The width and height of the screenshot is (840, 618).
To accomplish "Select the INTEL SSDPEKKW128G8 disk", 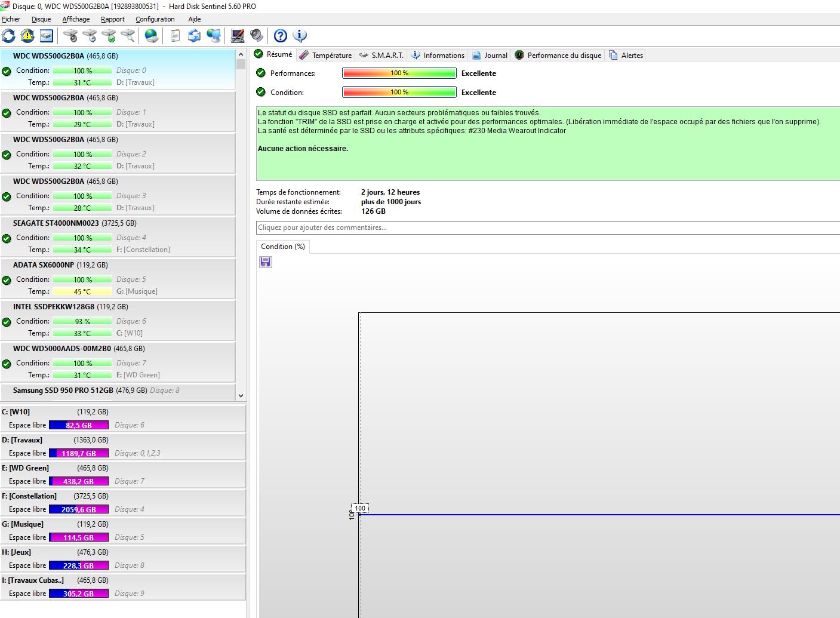I will [118, 321].
